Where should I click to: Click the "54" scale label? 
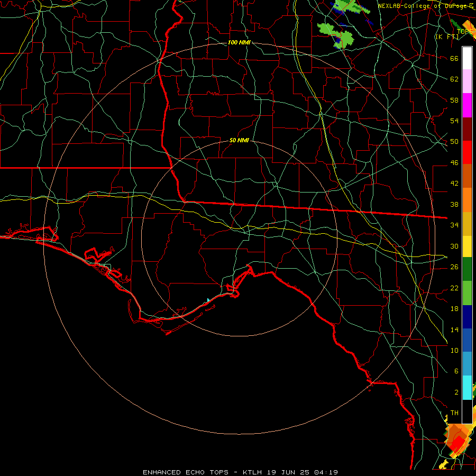pos(454,121)
